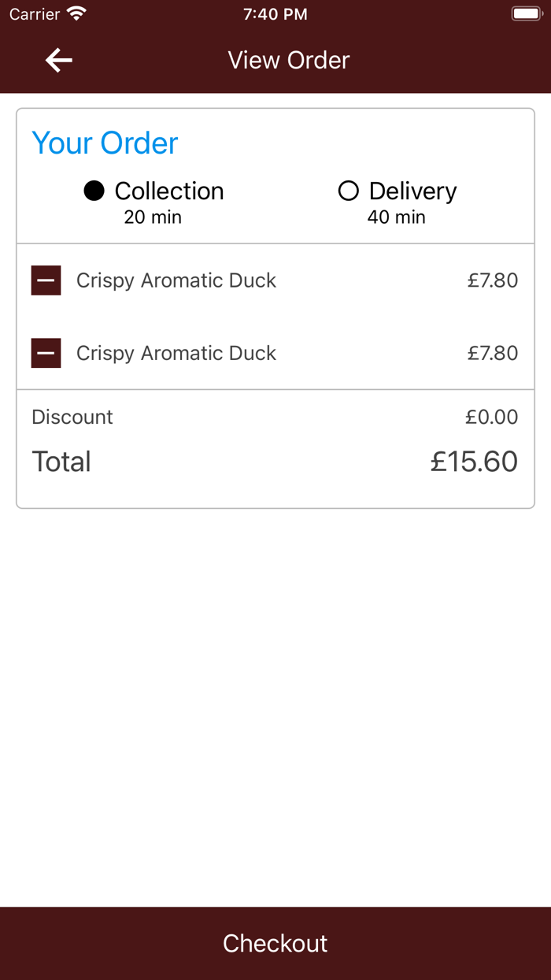Tap the £0.00 discount amount
Screen dimensions: 551x980
[491, 417]
